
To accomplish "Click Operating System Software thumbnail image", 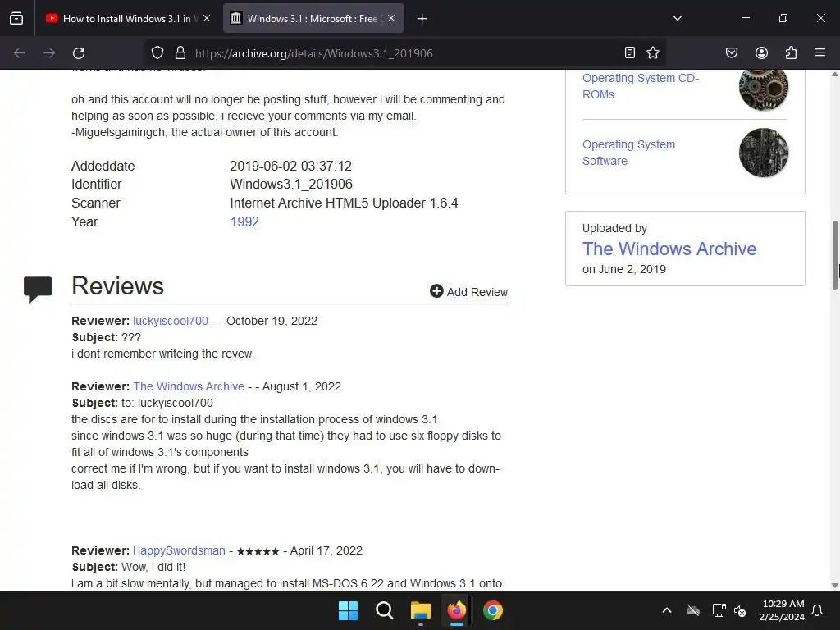I will (764, 153).
